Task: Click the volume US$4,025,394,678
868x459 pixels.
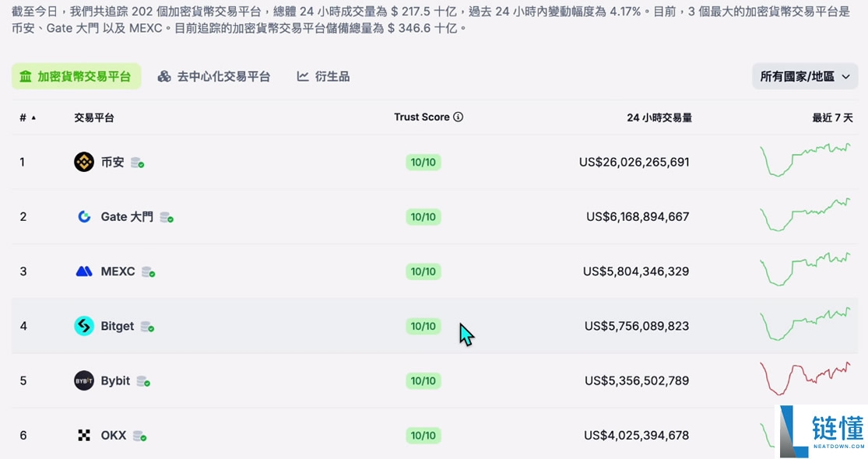Action: click(637, 436)
